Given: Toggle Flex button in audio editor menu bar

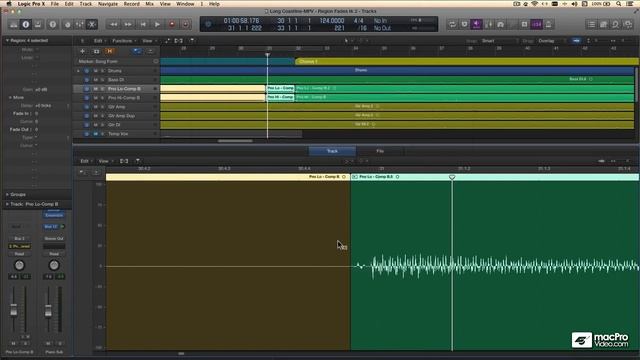Looking at the screenshot, I should point(124,161).
